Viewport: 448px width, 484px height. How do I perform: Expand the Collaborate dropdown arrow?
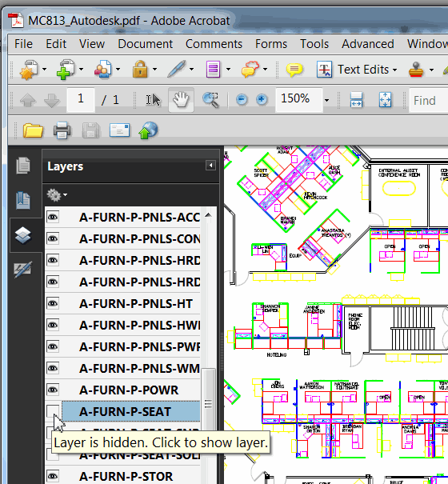[118, 70]
